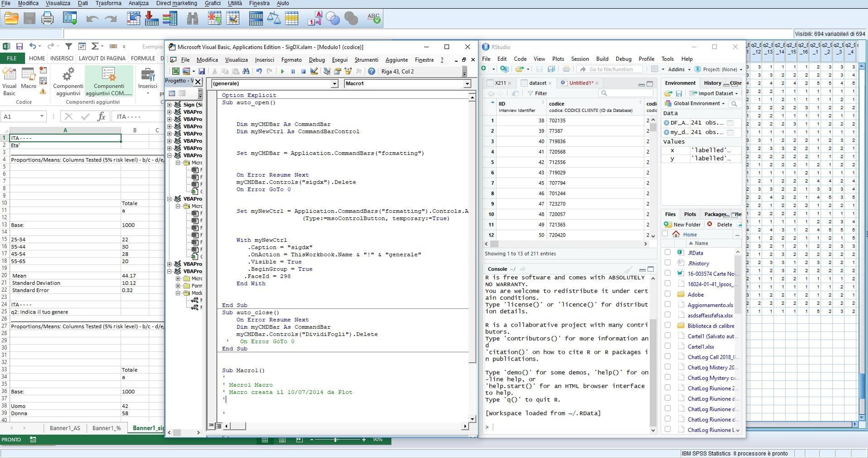Viewport: 868px width, 458px height.
Task: Switch to the Banner1_AS sheet tab
Action: tap(65, 428)
